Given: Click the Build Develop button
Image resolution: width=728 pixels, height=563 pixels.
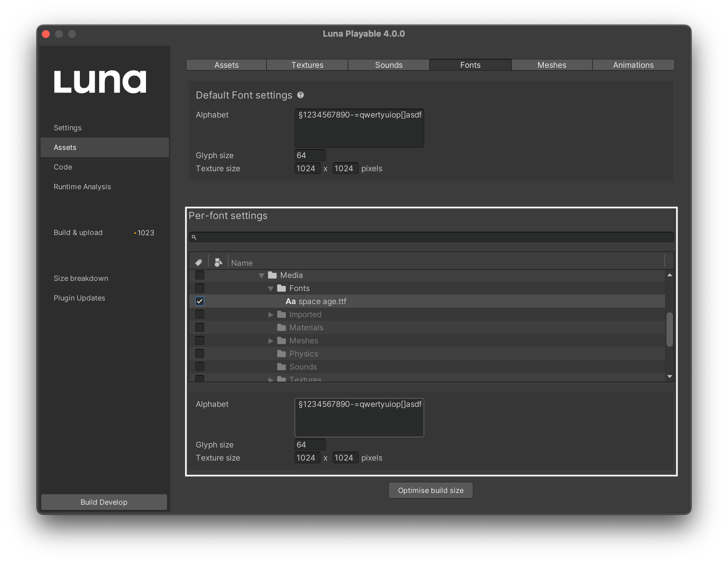Looking at the screenshot, I should [x=104, y=502].
